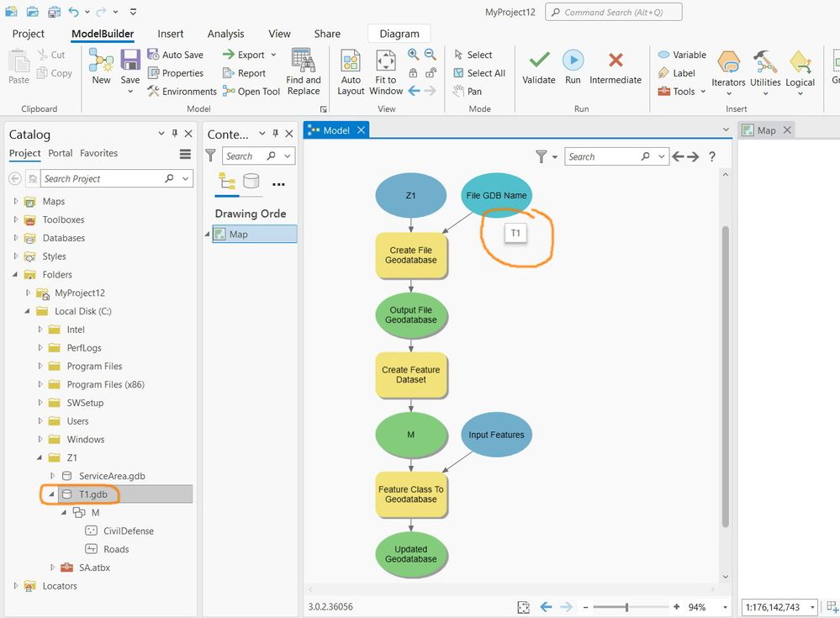The width and height of the screenshot is (840, 618).
Task: Click Find and Replace icon
Action: [x=304, y=60]
